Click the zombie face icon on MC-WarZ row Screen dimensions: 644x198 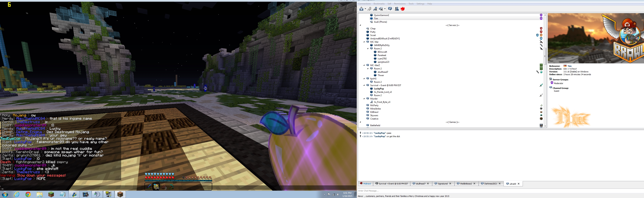point(541,66)
